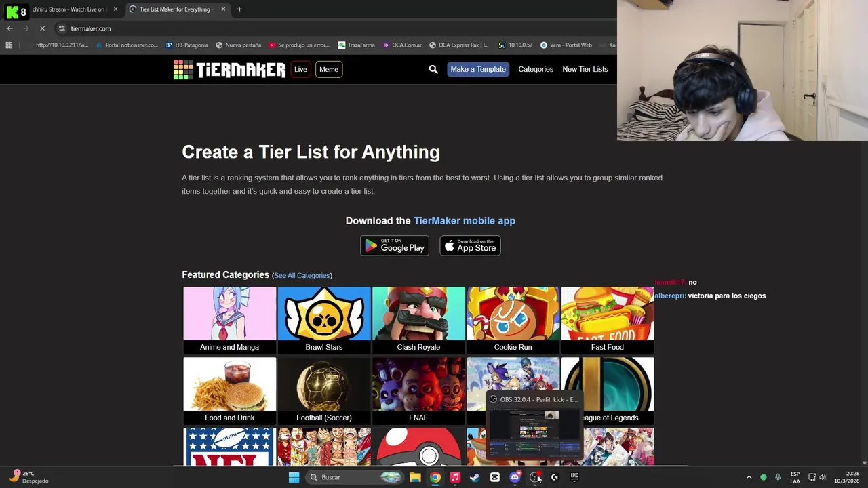This screenshot has height=488, width=868.
Task: Open the FNAF category
Action: pos(418,390)
